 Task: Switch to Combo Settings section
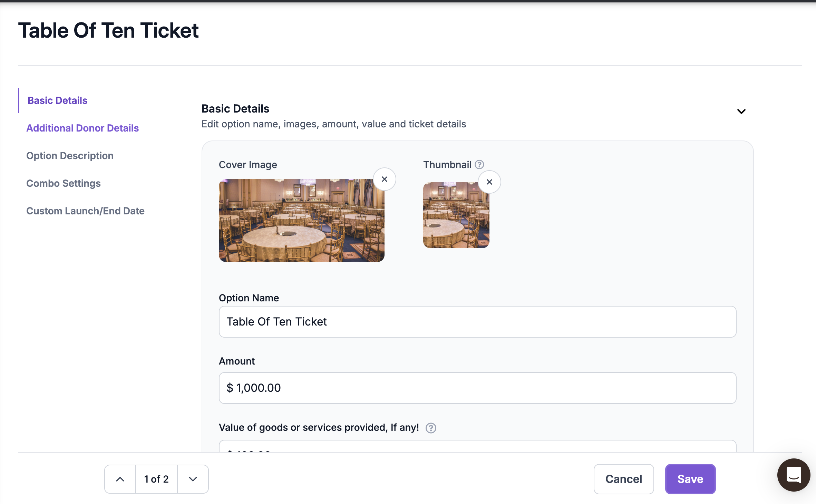tap(64, 183)
